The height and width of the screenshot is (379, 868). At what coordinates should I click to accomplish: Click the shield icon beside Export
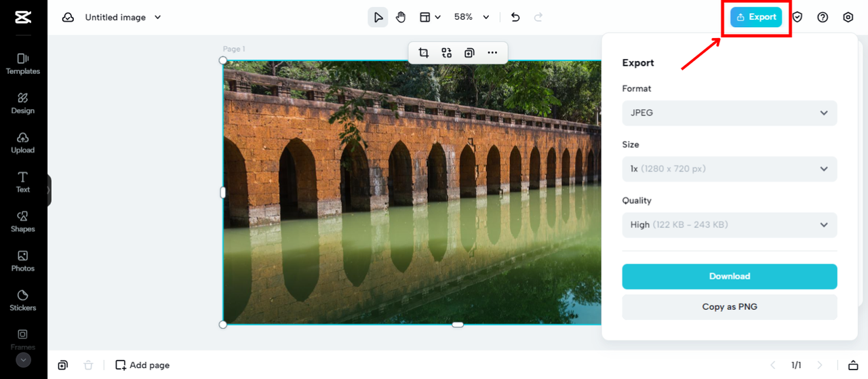(797, 17)
